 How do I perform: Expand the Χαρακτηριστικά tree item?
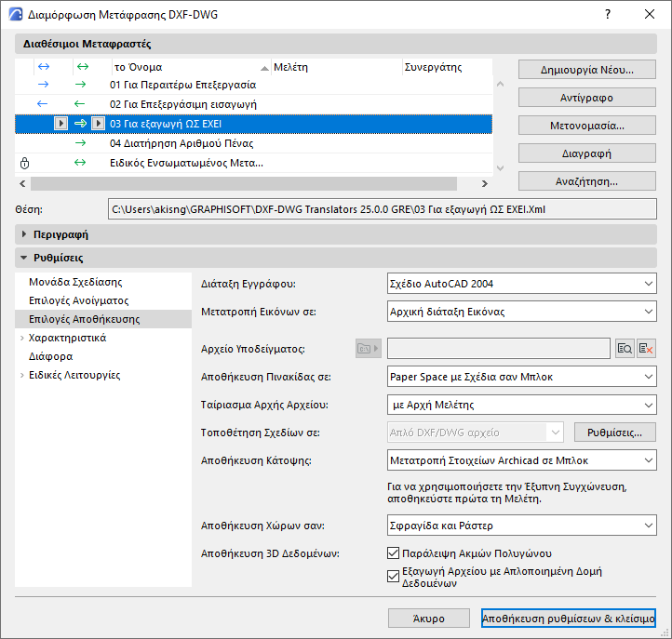21,338
